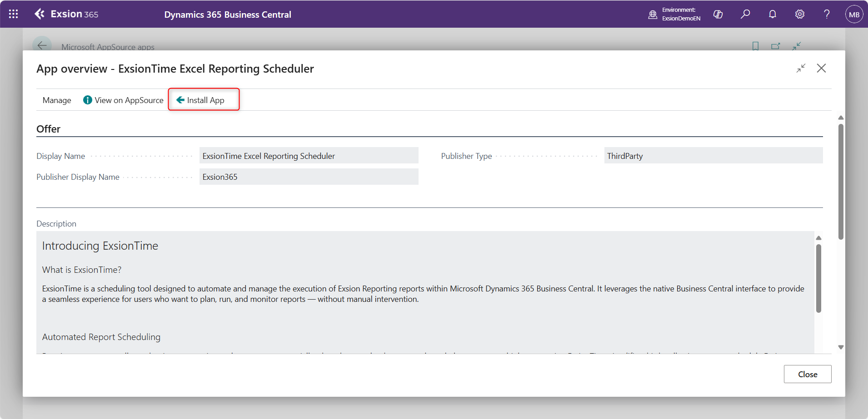This screenshot has height=419, width=868.
Task: Click the dialog scroll-down arrow
Action: coord(841,347)
